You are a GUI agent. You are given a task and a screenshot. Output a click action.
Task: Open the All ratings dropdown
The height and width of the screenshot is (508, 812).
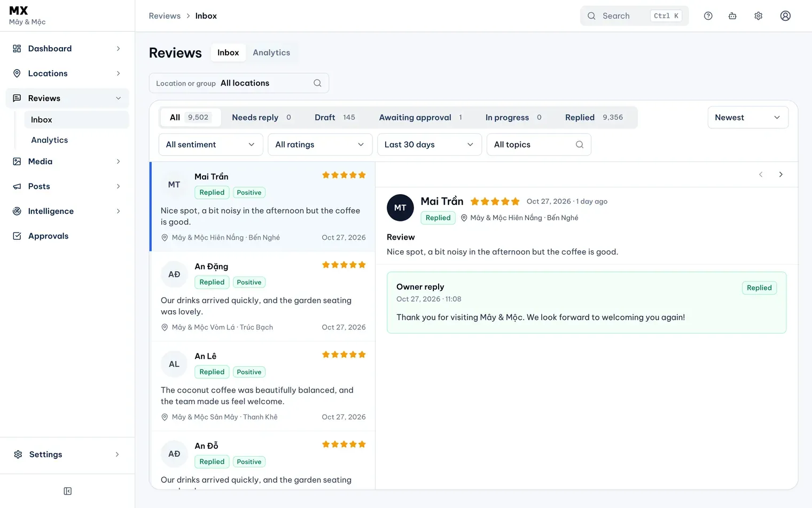pyautogui.click(x=320, y=144)
